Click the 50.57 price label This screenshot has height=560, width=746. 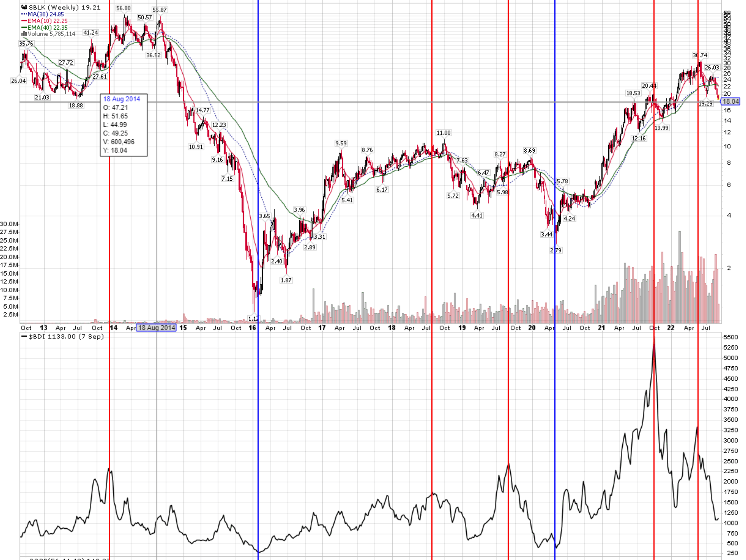[x=145, y=17]
